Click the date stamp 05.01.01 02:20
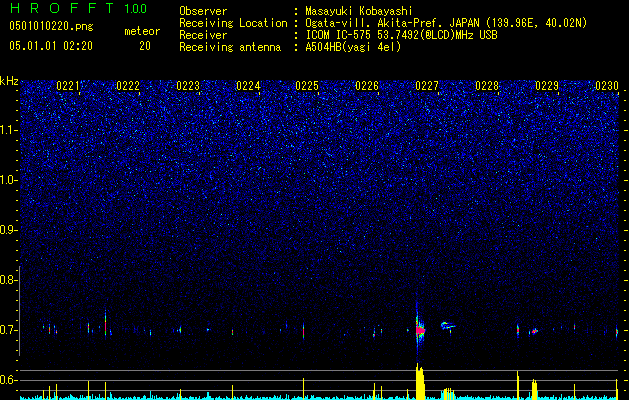629x400 pixels. tap(51, 46)
